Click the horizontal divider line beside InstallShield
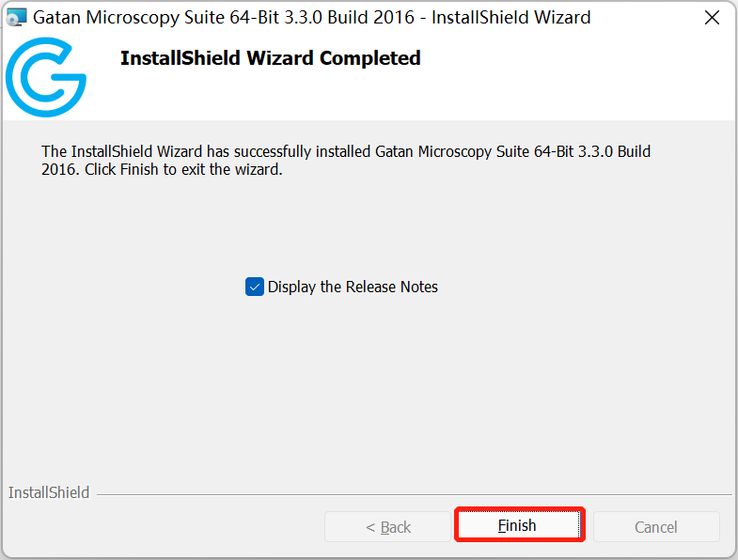The image size is (738, 560). pyautogui.click(x=415, y=494)
